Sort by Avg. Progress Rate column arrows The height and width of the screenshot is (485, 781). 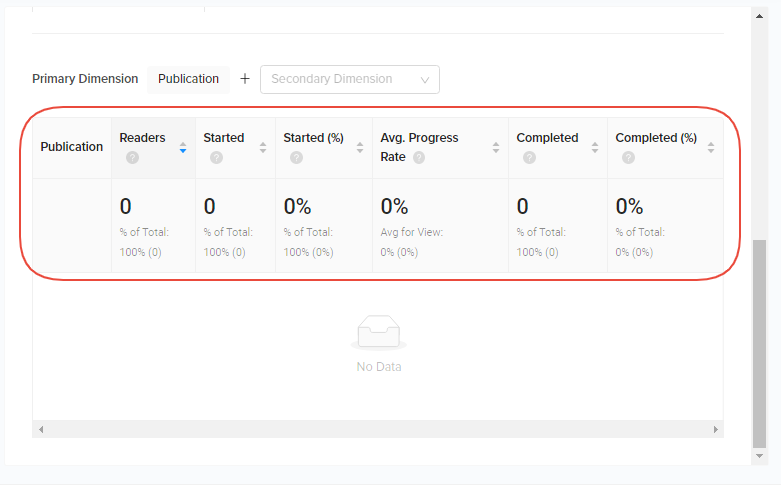coord(496,147)
